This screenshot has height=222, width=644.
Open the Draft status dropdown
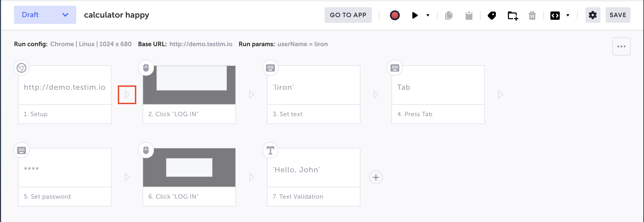point(45,15)
